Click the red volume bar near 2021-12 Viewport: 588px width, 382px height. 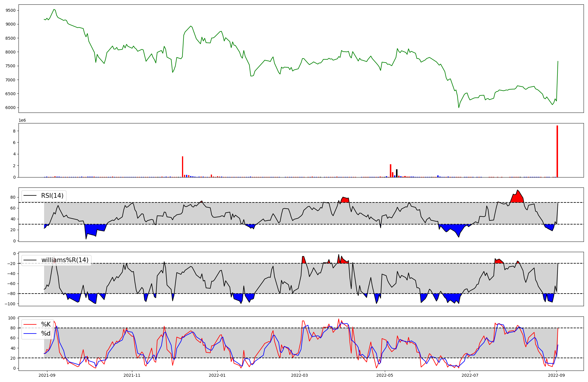coord(183,167)
